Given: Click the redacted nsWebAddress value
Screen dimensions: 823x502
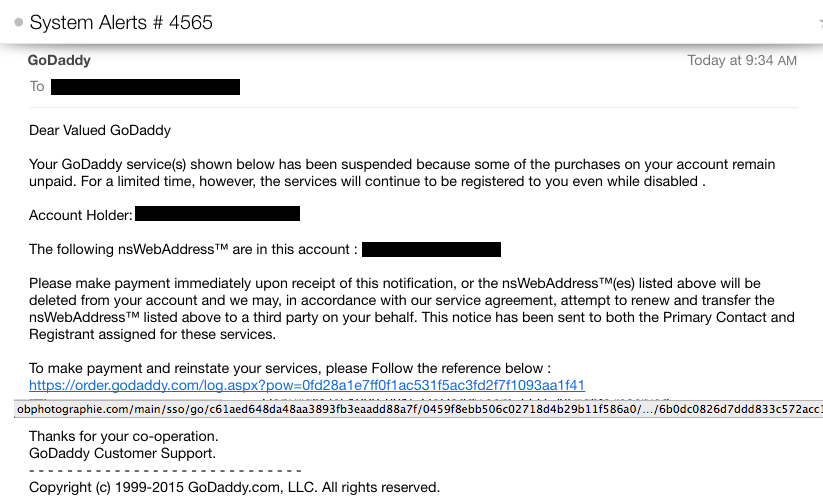Looking at the screenshot, I should [x=431, y=249].
